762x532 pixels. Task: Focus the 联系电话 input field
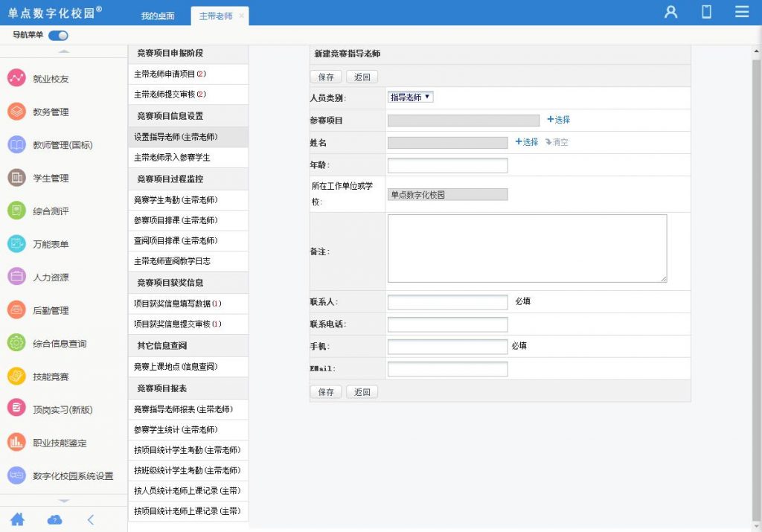447,324
